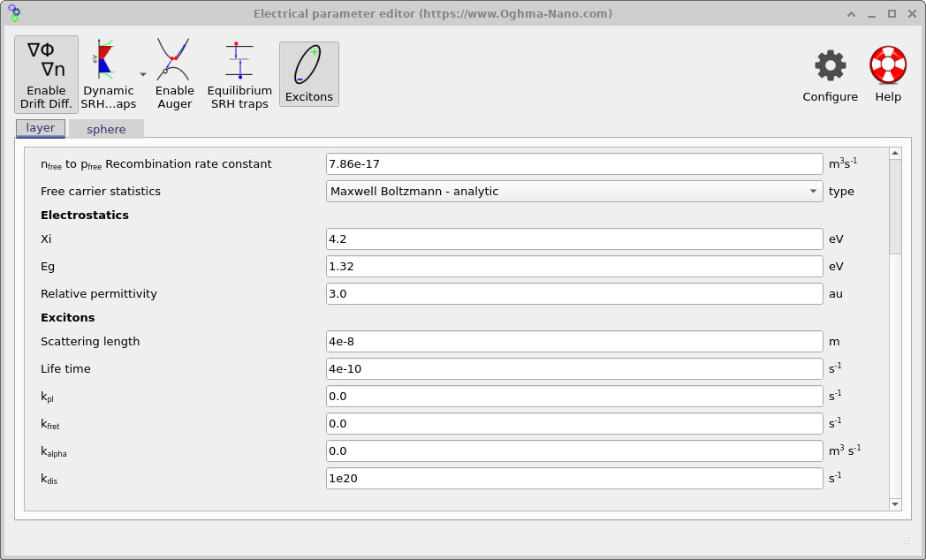Edit the exciton Scattering length value
The image size is (926, 560).
(x=574, y=341)
